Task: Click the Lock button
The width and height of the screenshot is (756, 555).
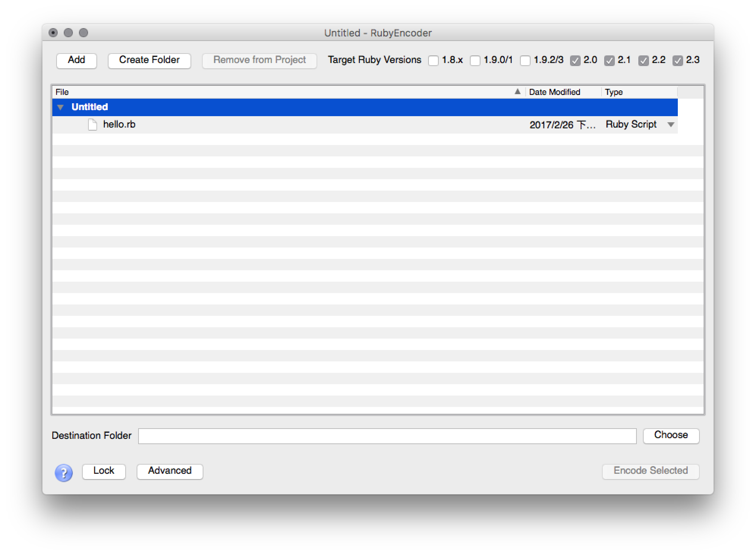Action: pos(104,471)
